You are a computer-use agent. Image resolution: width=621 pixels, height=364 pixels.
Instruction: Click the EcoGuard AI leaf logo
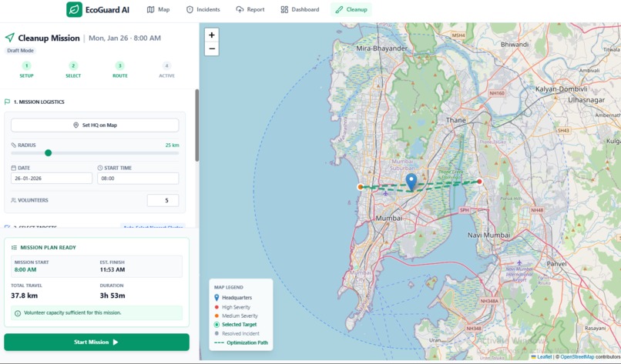coord(74,9)
